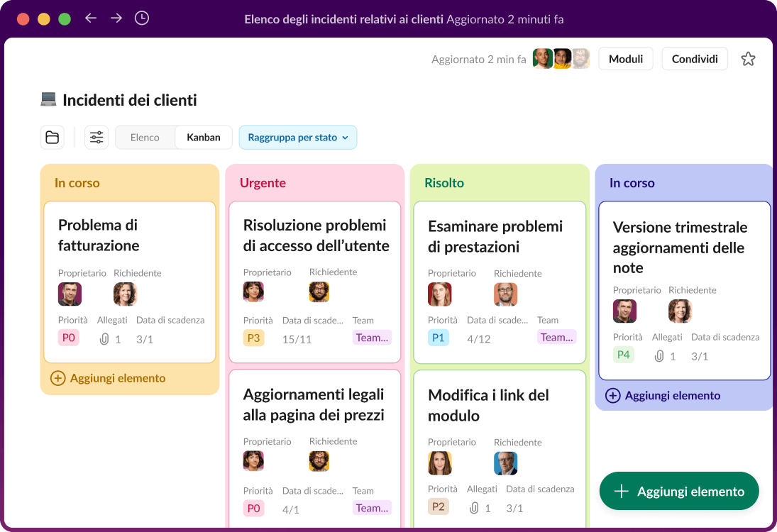Image resolution: width=777 pixels, height=532 pixels.
Task: Click the history clock icon in title bar
Action: point(141,18)
